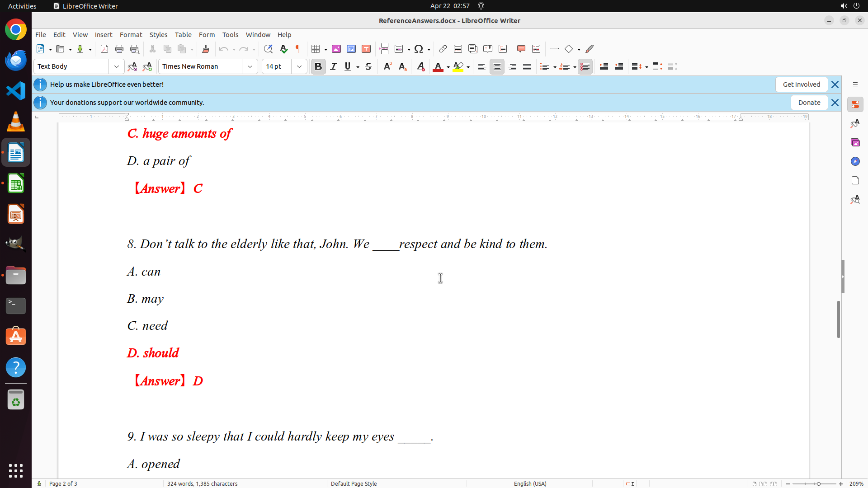
Task: Toggle Italic formatting
Action: (334, 66)
